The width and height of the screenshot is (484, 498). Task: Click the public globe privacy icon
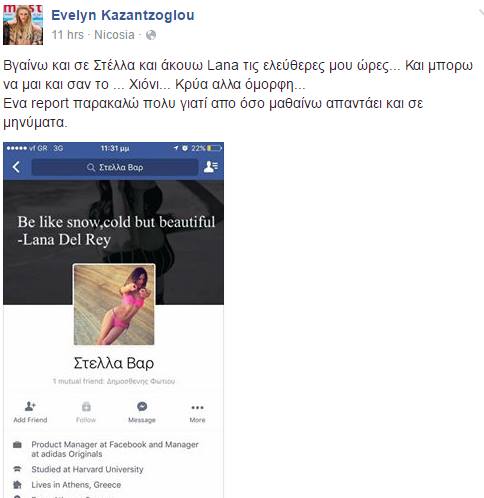(151, 35)
